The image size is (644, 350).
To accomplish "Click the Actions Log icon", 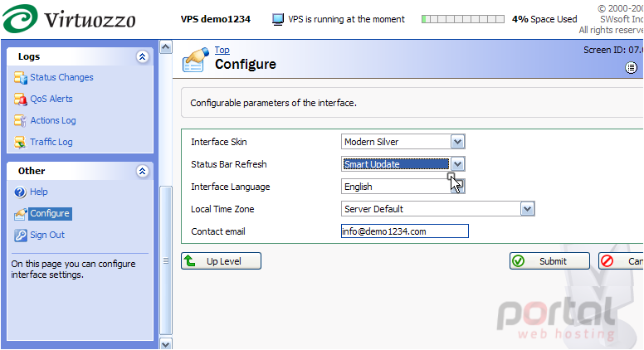I will pyautogui.click(x=21, y=120).
